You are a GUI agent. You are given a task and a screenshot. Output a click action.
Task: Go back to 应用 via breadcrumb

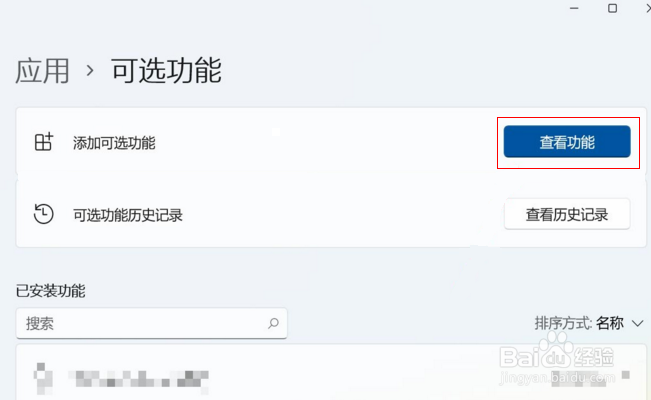coord(42,71)
